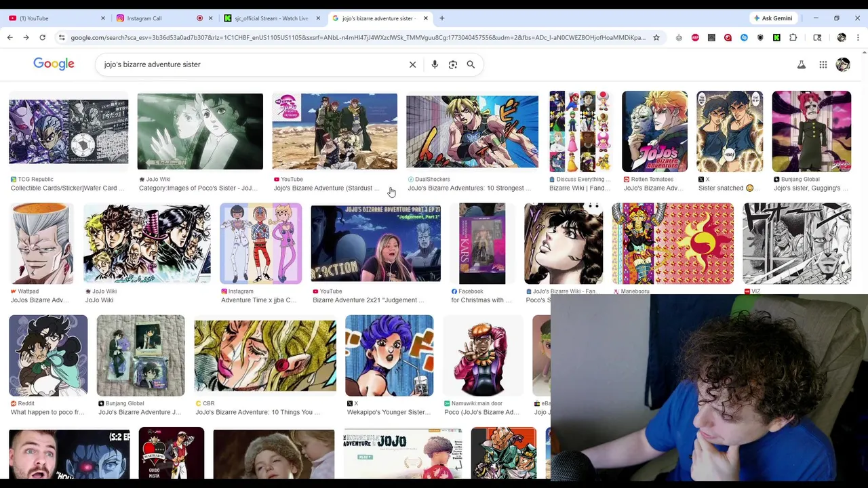Open a new browser tab
The height and width of the screenshot is (488, 868).
pos(441,18)
